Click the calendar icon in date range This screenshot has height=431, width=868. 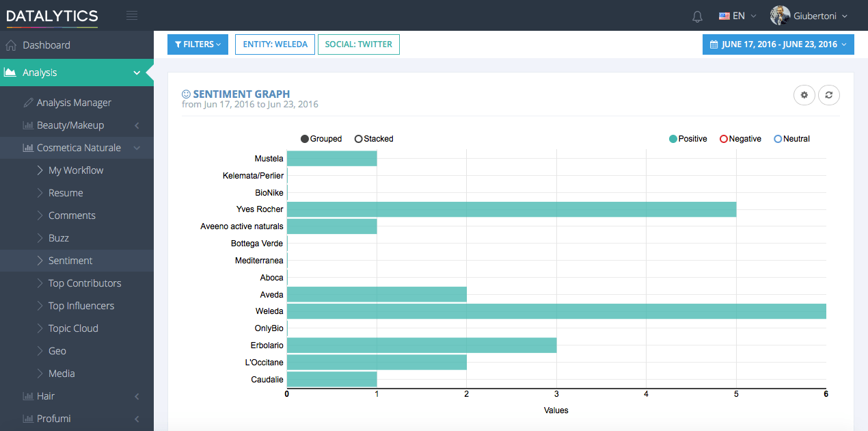(714, 44)
